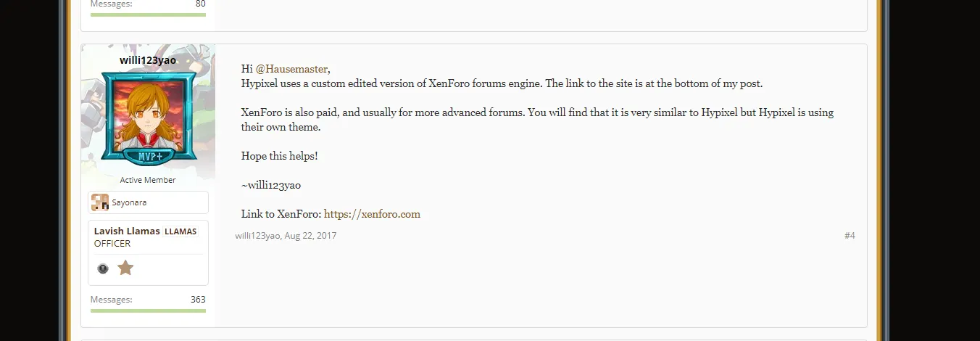
Task: Click the 80 message count at top
Action: click(200, 4)
